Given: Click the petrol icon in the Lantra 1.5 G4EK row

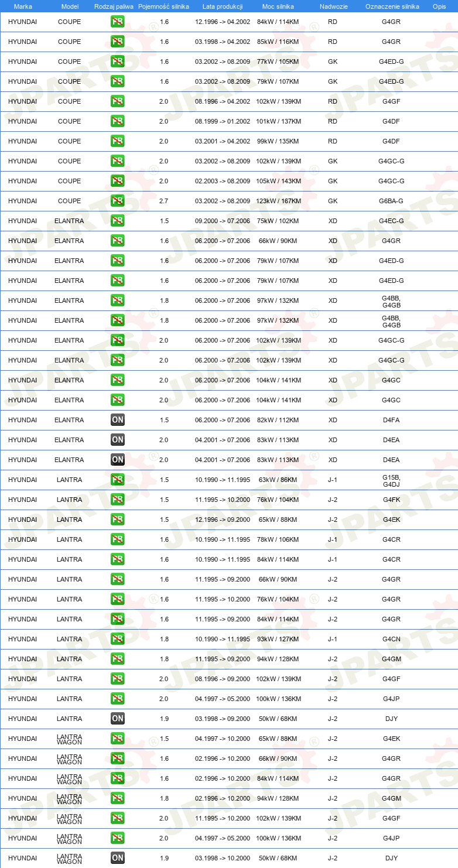Looking at the screenshot, I should 118,520.
